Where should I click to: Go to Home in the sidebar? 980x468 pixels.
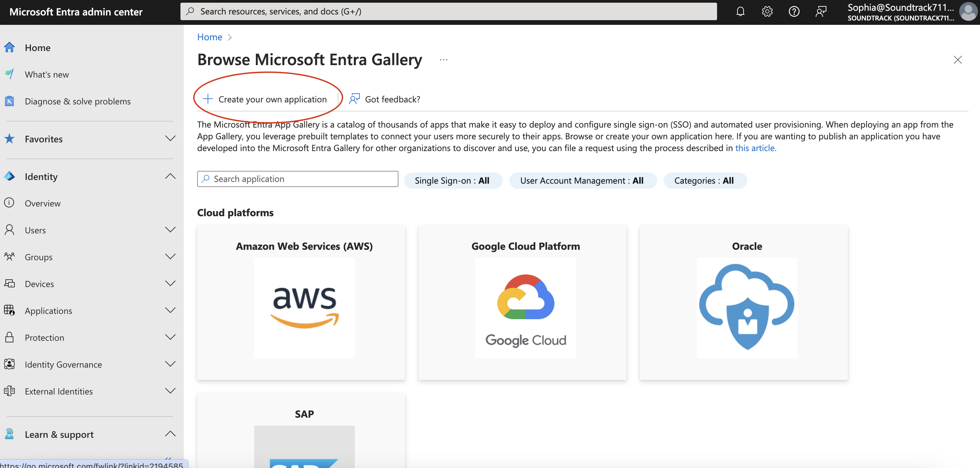click(38, 48)
